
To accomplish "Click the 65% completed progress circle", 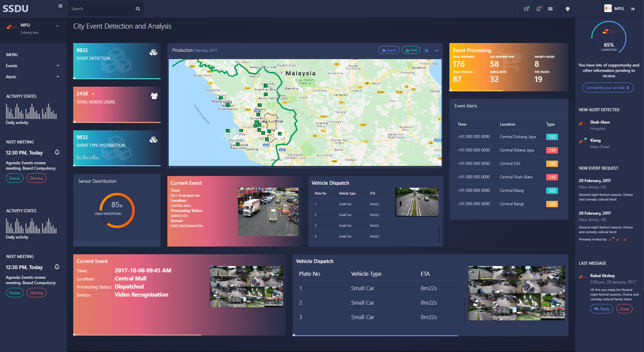I will coord(609,38).
